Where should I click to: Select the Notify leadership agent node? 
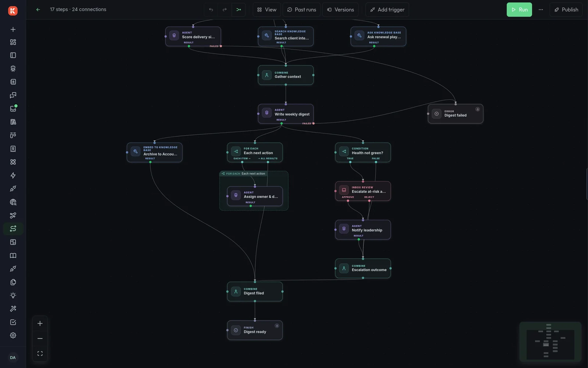[x=363, y=230]
